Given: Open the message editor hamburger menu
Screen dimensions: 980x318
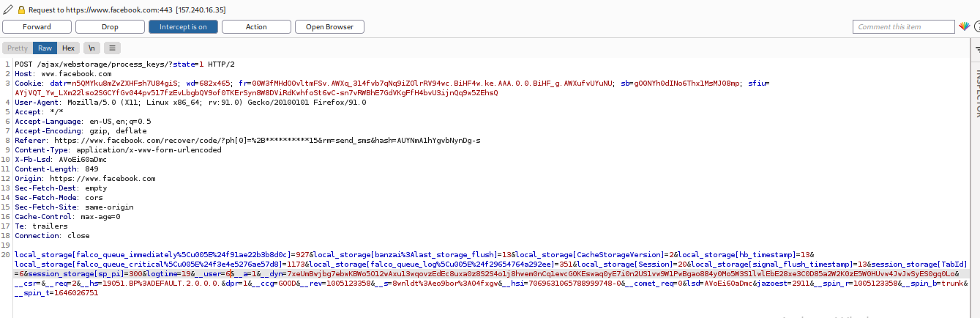Looking at the screenshot, I should point(112,48).
